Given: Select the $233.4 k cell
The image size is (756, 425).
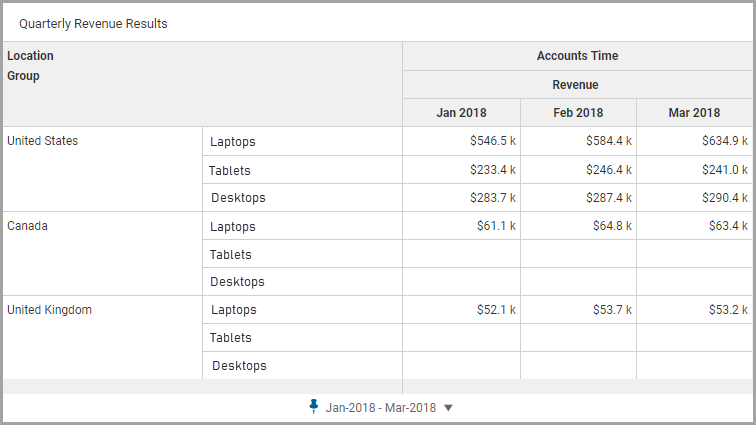Looking at the screenshot, I should pos(461,170).
